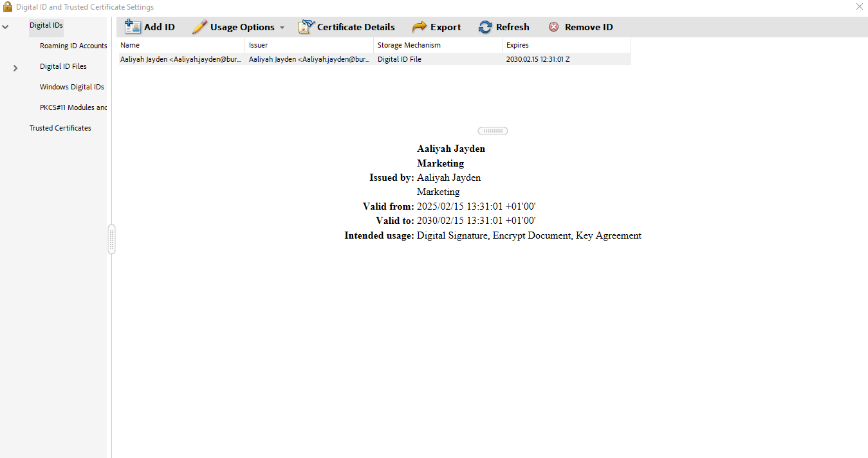The image size is (868, 458).
Task: Select Digital IDs in the sidebar
Action: pyautogui.click(x=46, y=25)
